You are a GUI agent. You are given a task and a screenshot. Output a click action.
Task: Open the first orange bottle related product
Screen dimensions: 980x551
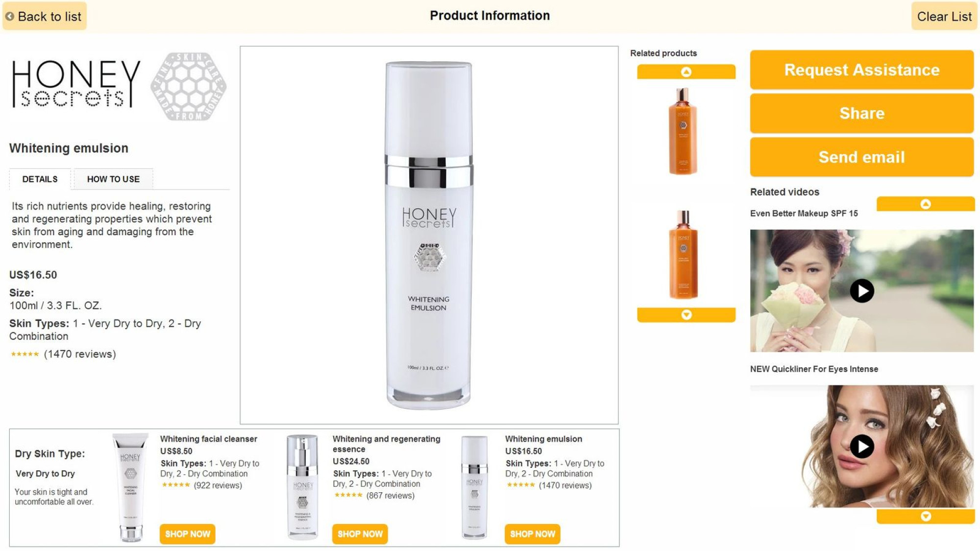click(683, 131)
